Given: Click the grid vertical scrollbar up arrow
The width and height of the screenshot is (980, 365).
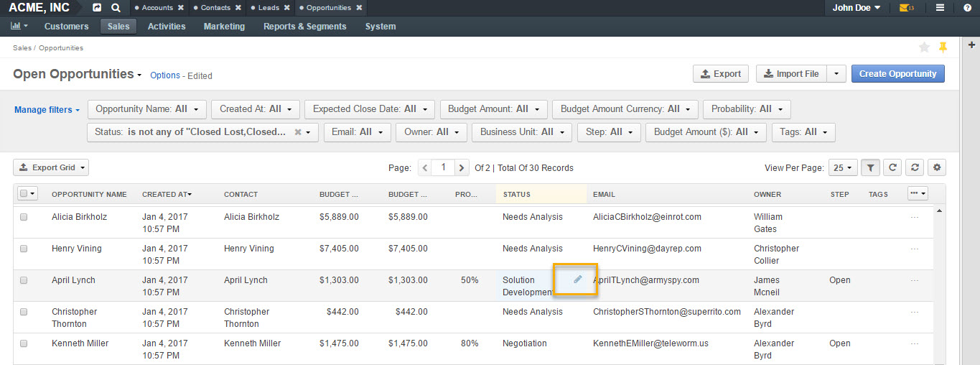Looking at the screenshot, I should click(939, 211).
